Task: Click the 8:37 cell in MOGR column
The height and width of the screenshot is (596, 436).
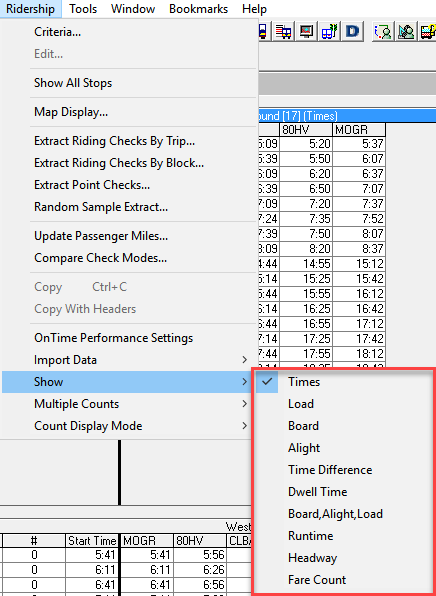Action: pyautogui.click(x=359, y=249)
